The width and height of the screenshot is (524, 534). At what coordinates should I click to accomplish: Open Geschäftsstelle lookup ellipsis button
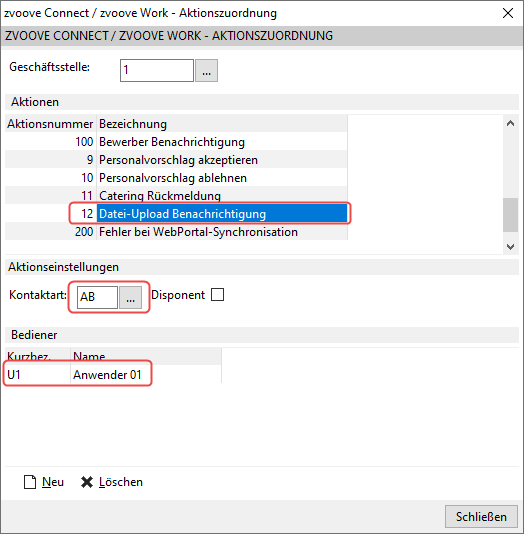pos(206,70)
